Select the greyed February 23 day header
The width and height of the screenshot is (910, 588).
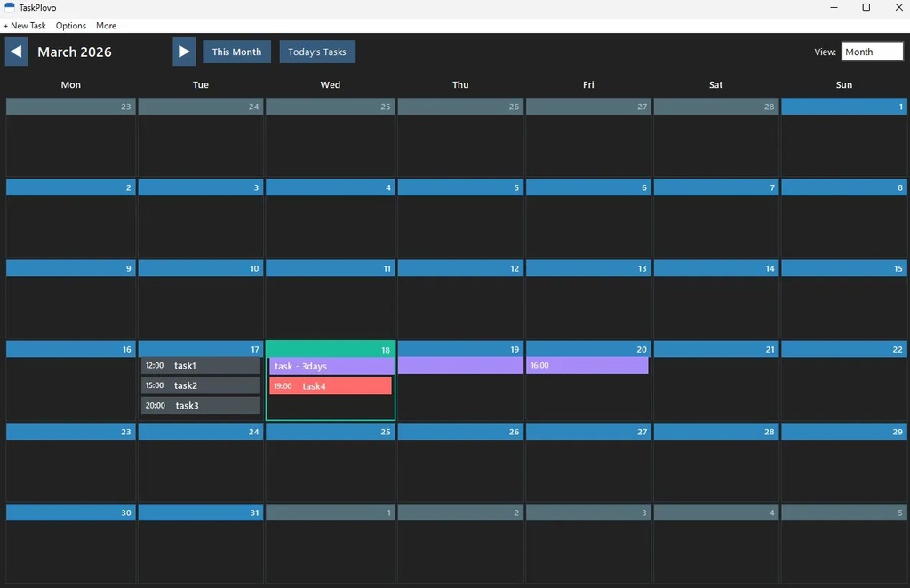(x=71, y=106)
